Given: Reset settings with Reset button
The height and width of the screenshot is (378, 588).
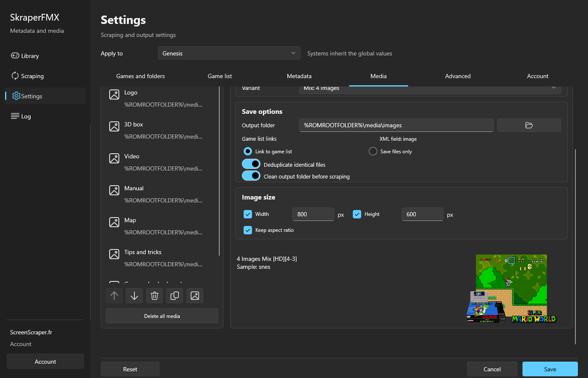Looking at the screenshot, I should click(x=130, y=369).
